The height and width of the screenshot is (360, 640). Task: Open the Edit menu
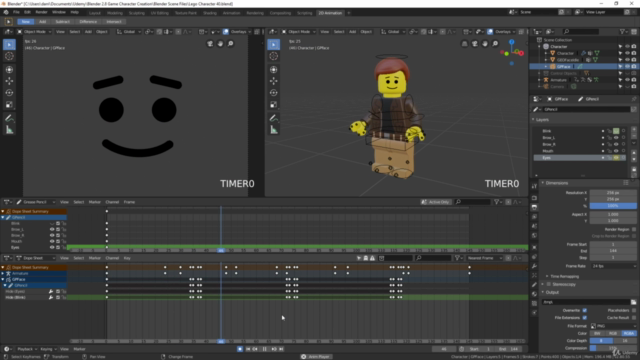27,12
